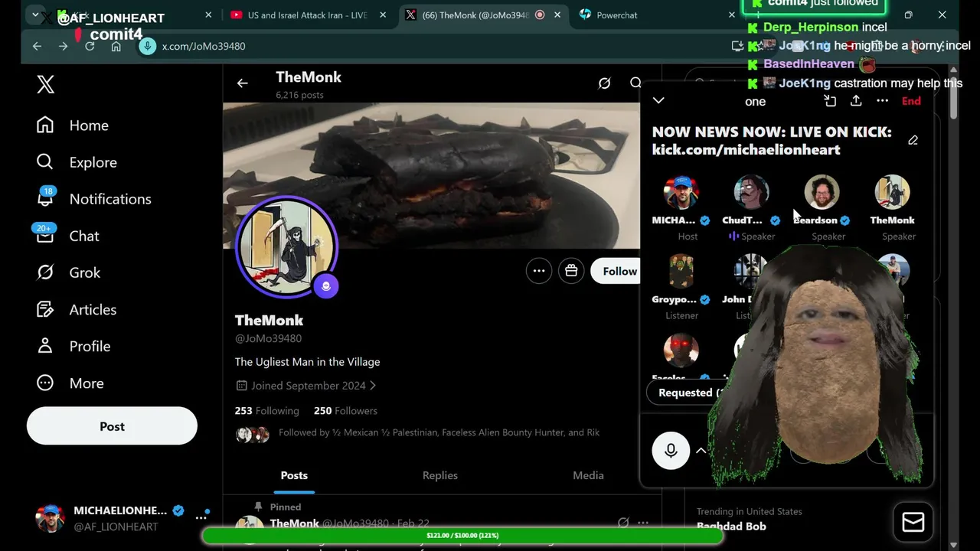Open the 253 Following list
The image size is (980, 551).
point(266,411)
